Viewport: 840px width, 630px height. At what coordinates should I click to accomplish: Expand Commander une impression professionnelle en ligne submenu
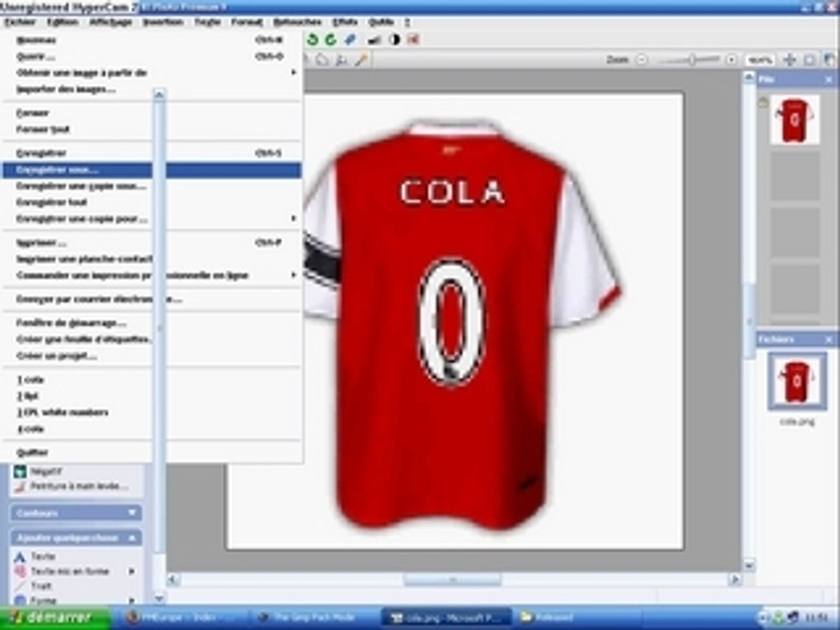293,275
